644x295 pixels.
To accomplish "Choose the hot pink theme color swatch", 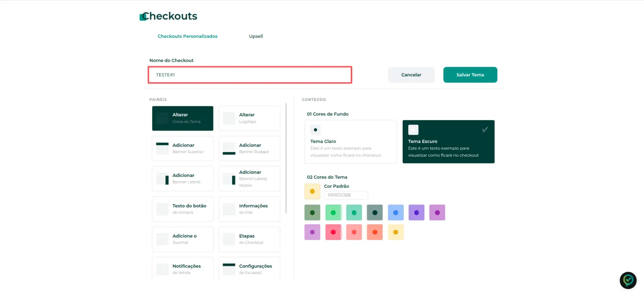I will point(333,232).
